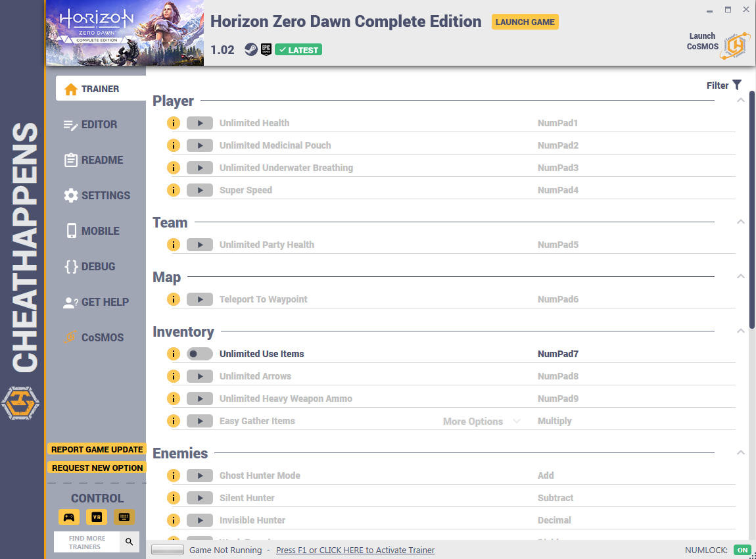Click Find More Trainers search field
Image resolution: width=756 pixels, height=559 pixels.
click(87, 542)
